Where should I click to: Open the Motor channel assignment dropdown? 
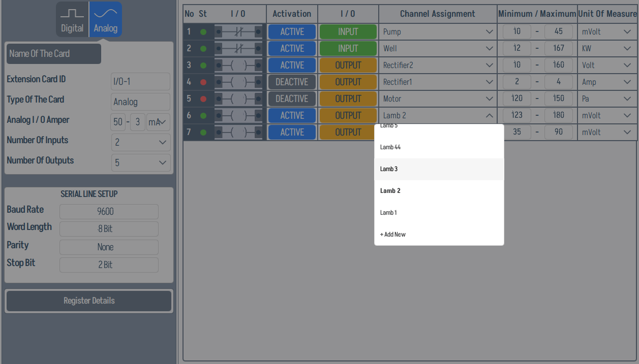point(438,98)
